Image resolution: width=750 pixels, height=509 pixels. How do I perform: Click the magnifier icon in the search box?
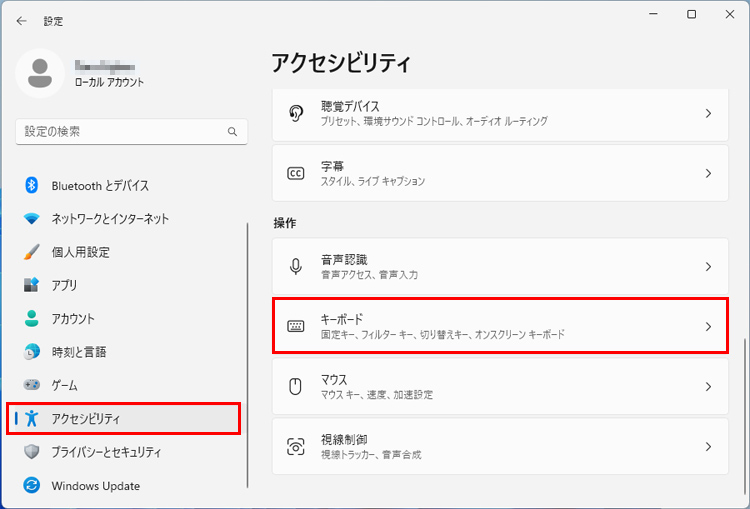coord(232,131)
